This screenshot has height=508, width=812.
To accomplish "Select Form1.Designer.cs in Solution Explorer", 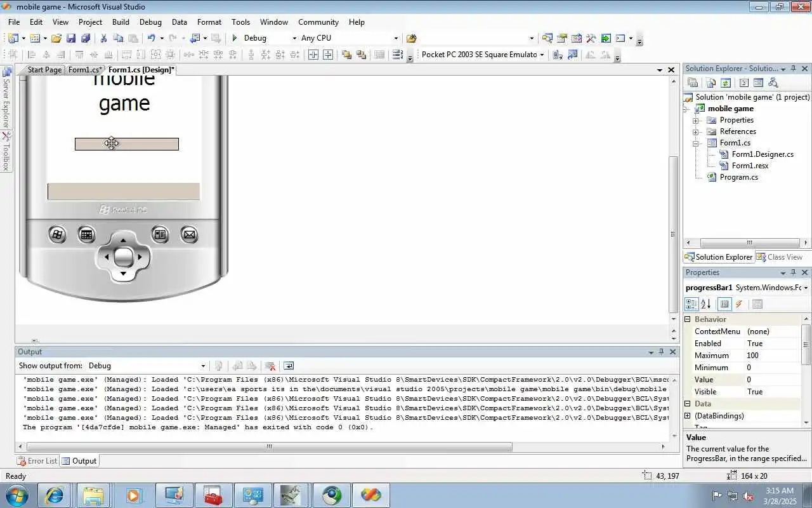I will [x=762, y=154].
